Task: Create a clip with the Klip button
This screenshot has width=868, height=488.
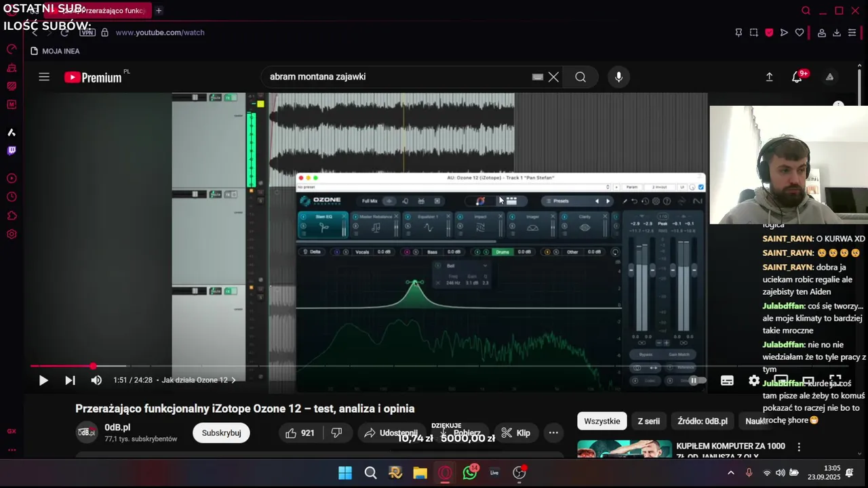Action: click(x=516, y=433)
